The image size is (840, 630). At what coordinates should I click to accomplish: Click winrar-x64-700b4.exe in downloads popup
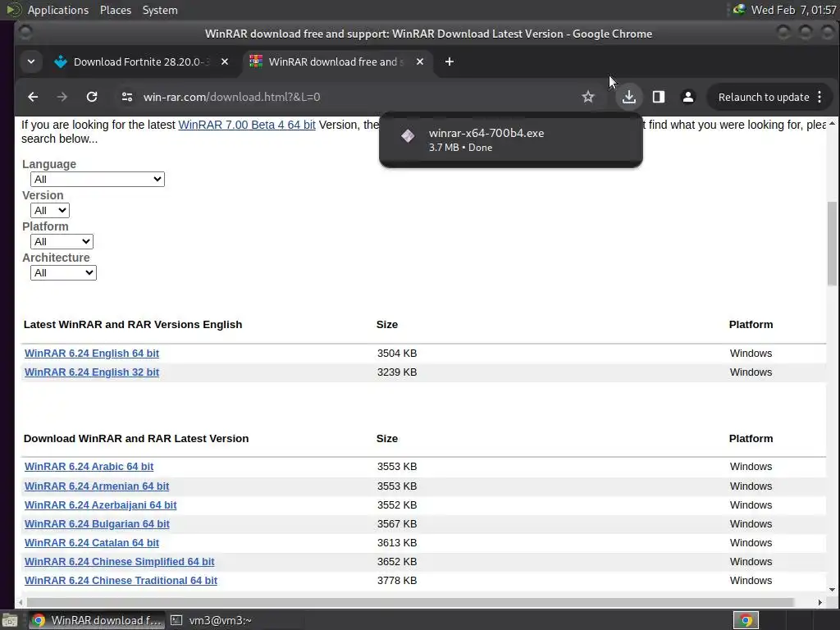click(x=486, y=133)
